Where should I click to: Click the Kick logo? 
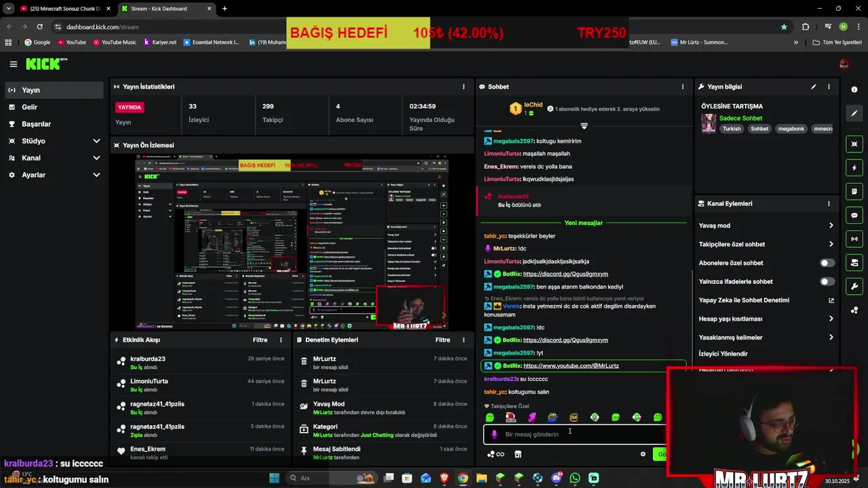[x=47, y=64]
